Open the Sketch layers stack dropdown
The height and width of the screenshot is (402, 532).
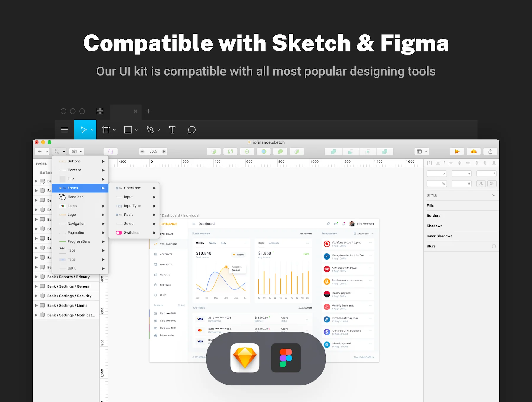tap(77, 151)
